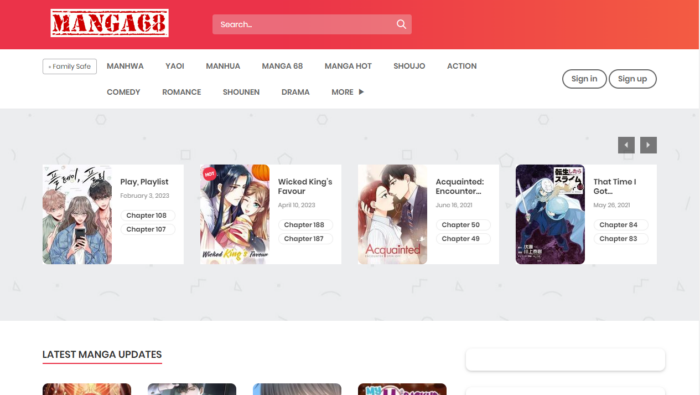Open the SHOUJO category
Screen dimensions: 700x395
tap(409, 66)
